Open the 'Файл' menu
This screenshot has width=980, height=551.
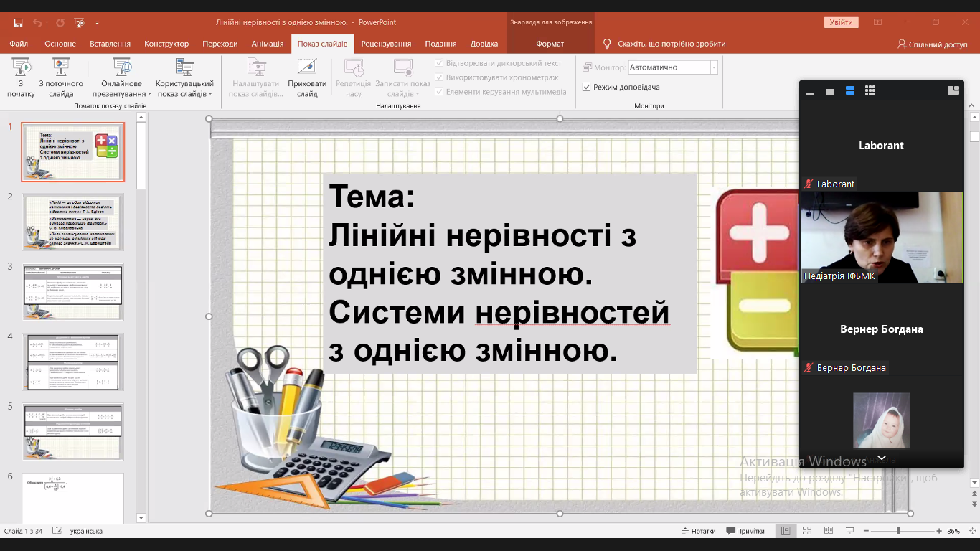tap(18, 43)
